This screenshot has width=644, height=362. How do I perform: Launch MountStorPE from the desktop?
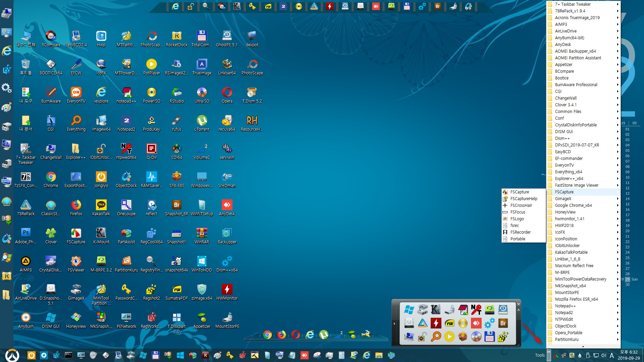click(227, 320)
